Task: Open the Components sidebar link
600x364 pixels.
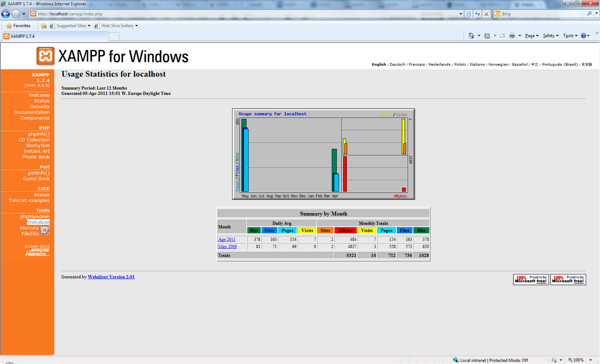Action: (x=35, y=118)
